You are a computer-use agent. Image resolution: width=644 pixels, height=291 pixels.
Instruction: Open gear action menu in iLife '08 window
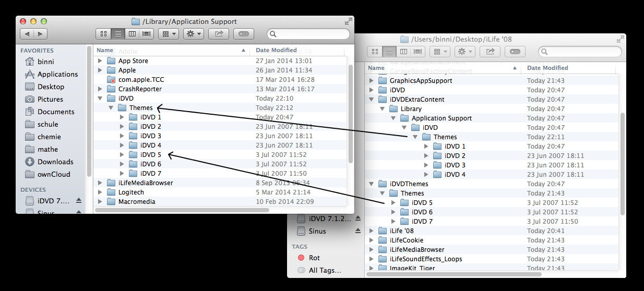point(464,52)
